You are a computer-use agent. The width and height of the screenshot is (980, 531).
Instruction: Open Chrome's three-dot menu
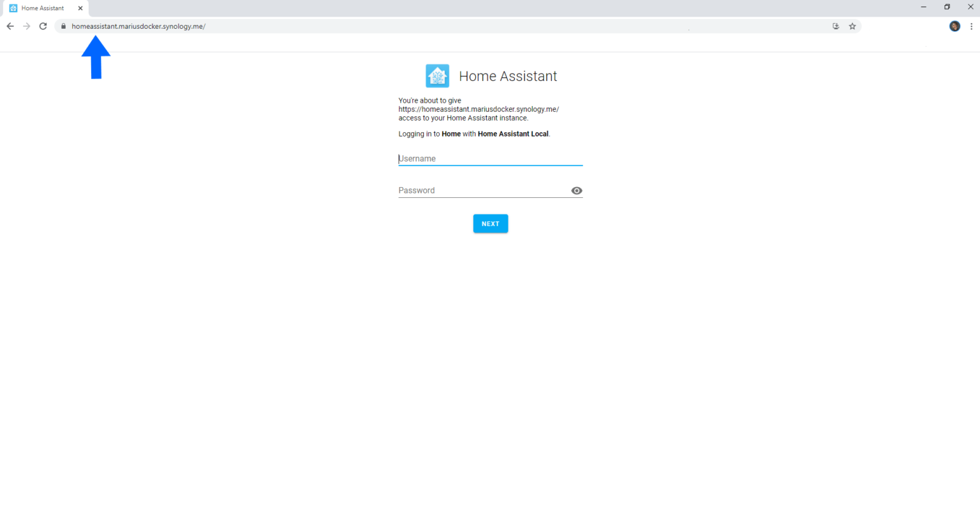point(971,26)
